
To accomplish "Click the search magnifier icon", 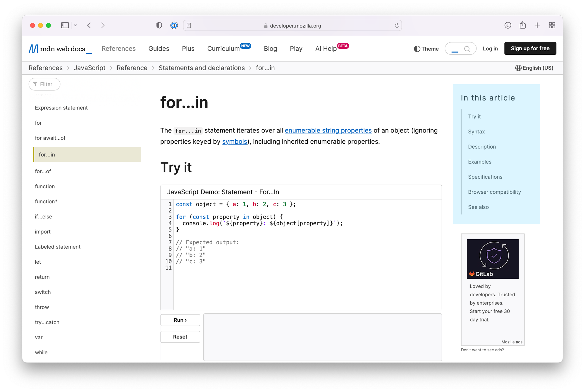I will click(x=467, y=49).
